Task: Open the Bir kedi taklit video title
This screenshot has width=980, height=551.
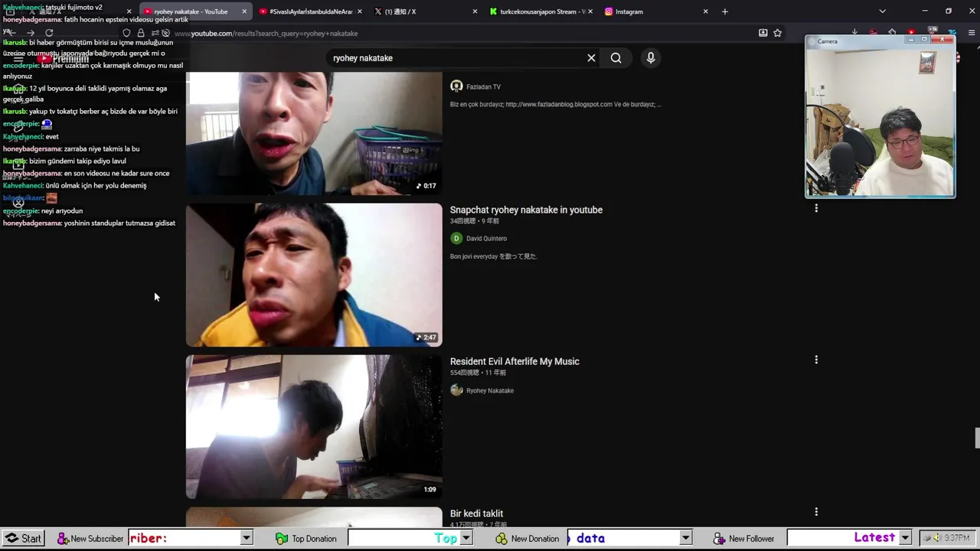Action: (x=476, y=514)
